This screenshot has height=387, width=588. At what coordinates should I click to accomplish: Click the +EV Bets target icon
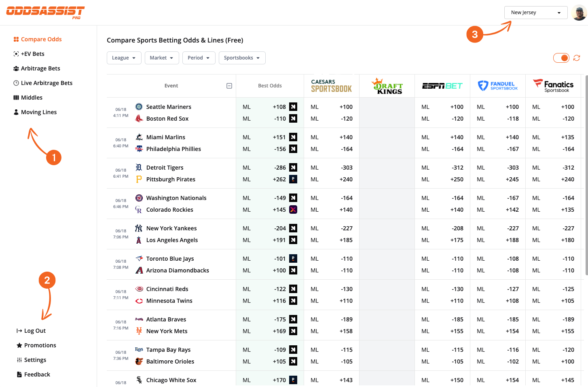pos(16,53)
